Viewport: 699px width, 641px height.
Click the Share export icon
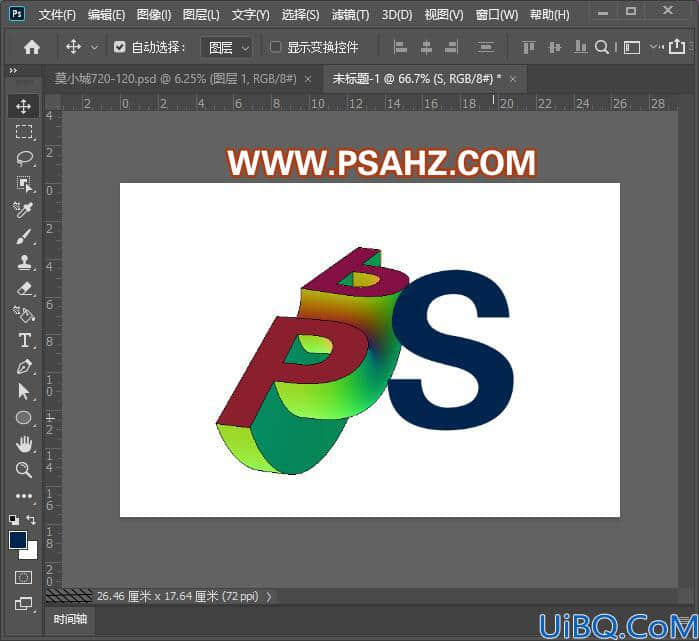point(677,46)
